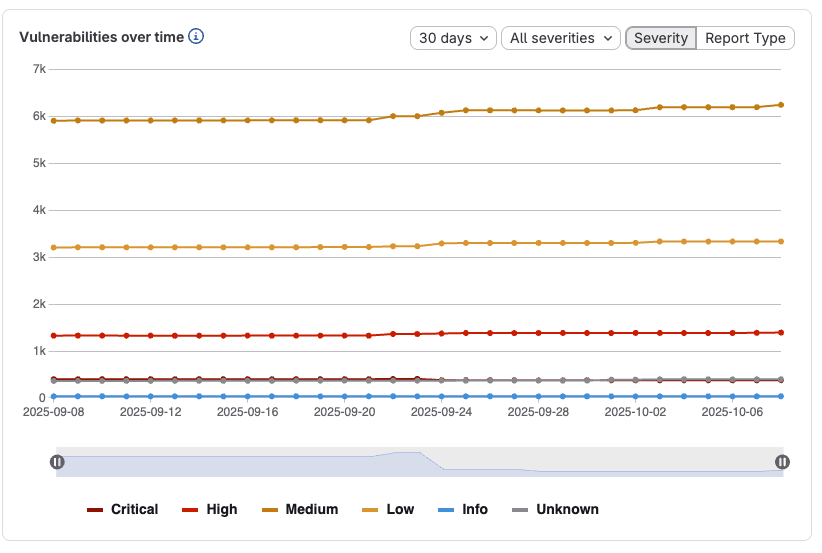Click the Critical dark red legend marker

[95, 510]
